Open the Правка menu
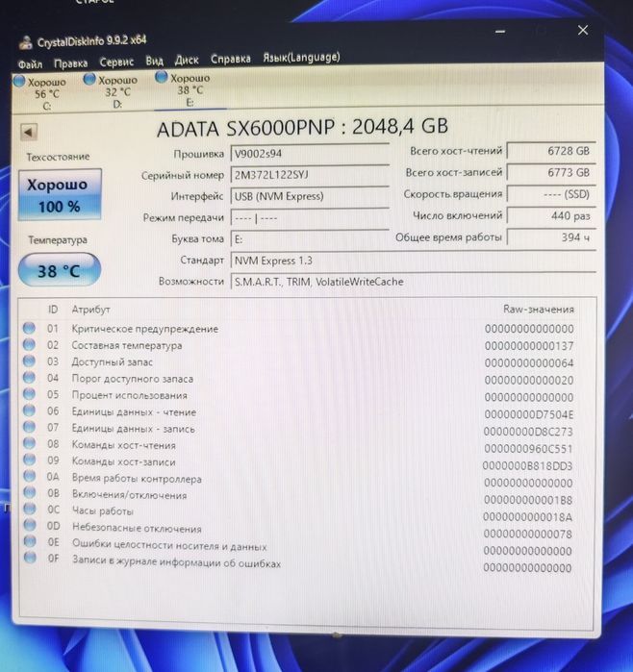This screenshot has width=633, height=672. pos(71,63)
